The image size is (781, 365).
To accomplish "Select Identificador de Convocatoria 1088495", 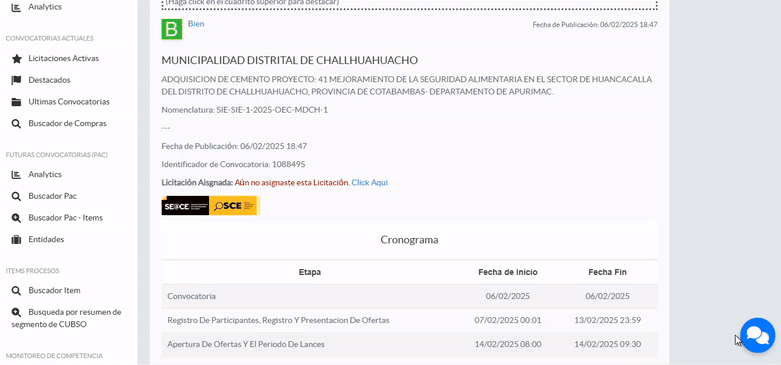I will [233, 164].
